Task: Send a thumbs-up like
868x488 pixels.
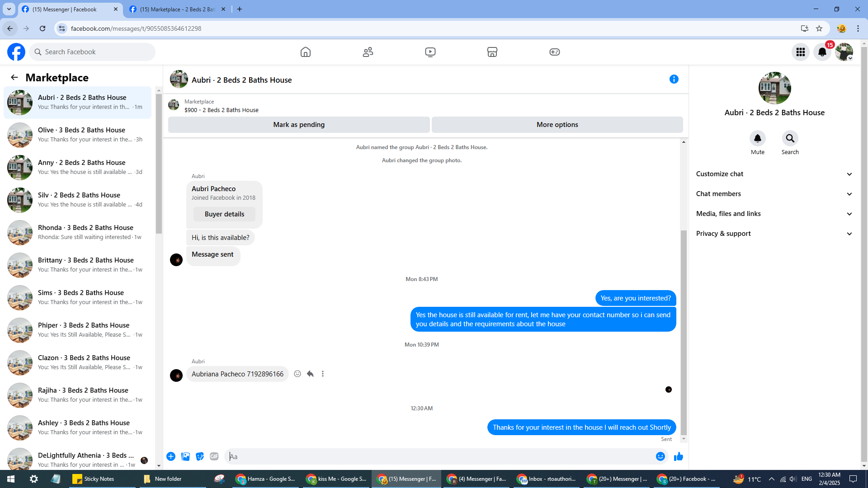Action: 679,456
